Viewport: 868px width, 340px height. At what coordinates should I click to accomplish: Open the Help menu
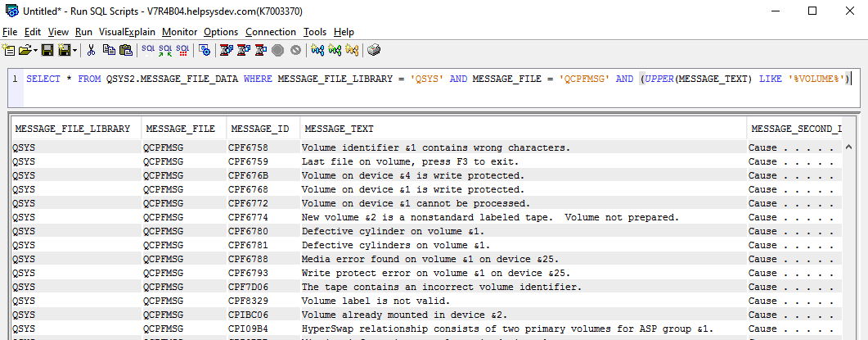click(344, 32)
